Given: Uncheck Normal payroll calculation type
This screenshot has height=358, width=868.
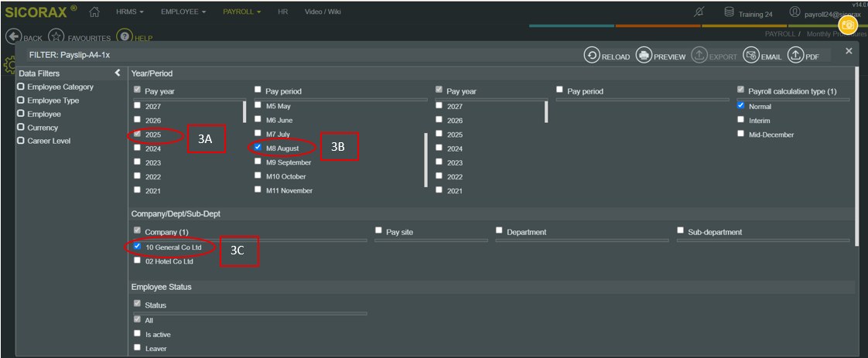Looking at the screenshot, I should [740, 106].
